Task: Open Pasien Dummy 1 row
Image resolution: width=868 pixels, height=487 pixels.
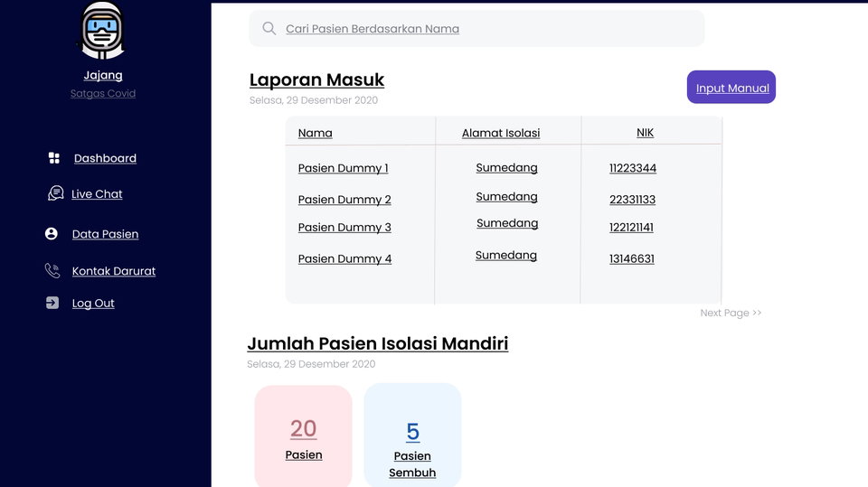Action: tap(344, 168)
